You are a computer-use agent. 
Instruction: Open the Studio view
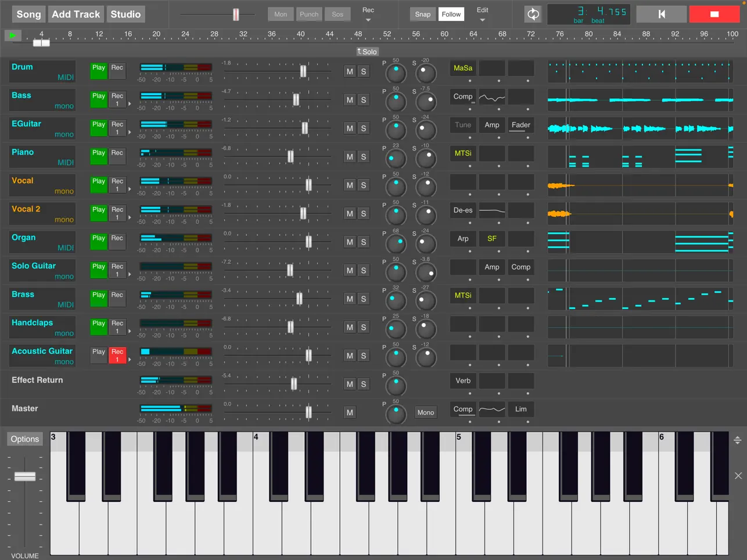(x=125, y=14)
